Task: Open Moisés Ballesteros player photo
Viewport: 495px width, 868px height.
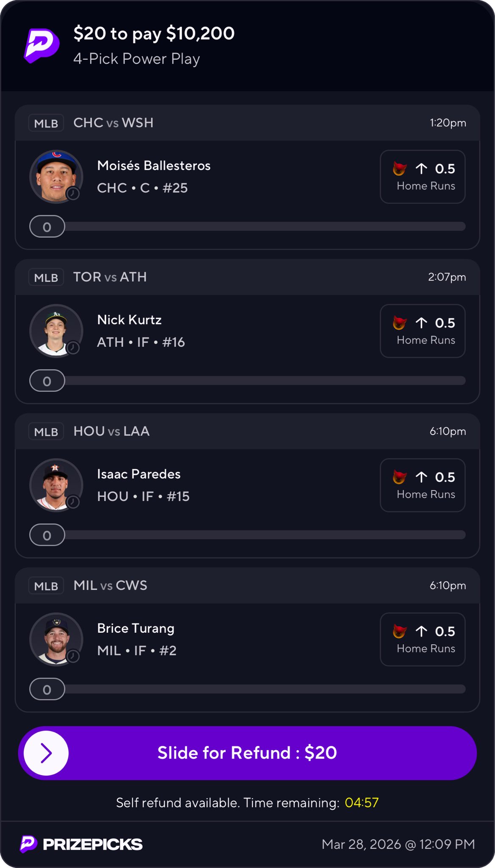Action: pyautogui.click(x=55, y=176)
